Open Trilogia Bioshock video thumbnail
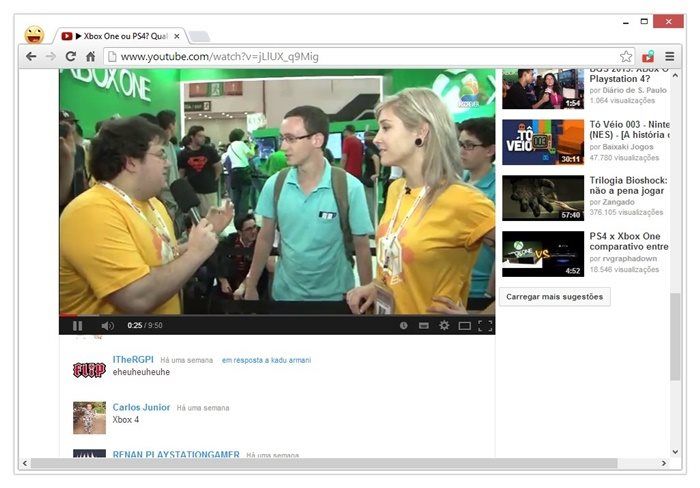Viewport: 700px width, 488px height. coord(543,198)
